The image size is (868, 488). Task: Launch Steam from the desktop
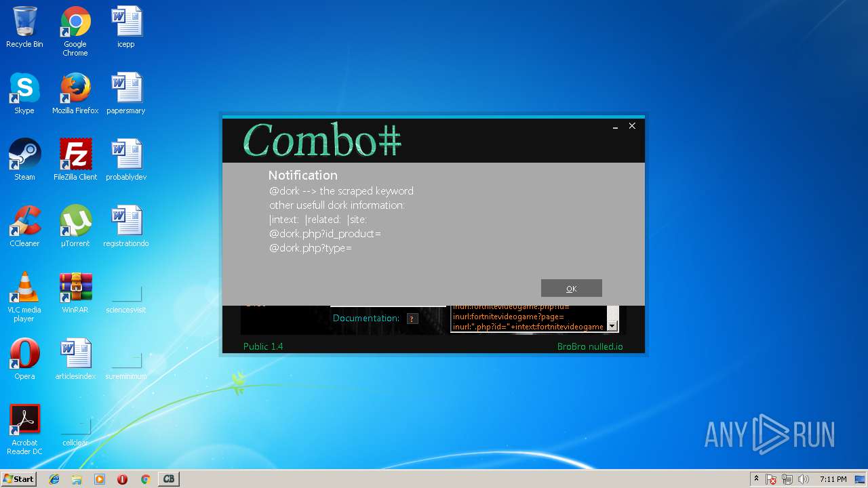point(24,160)
